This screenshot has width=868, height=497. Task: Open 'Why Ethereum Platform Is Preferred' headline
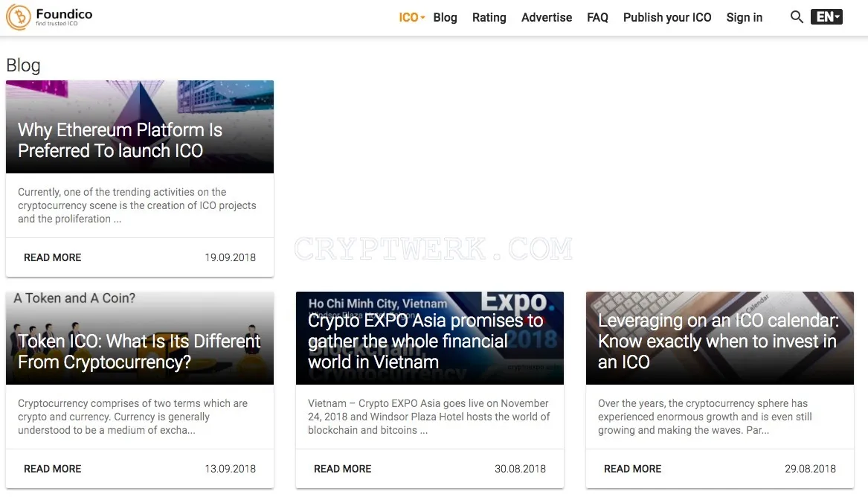(x=120, y=140)
